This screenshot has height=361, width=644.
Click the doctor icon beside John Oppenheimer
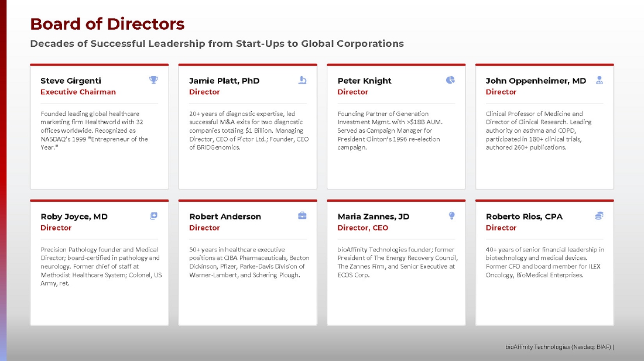599,80
